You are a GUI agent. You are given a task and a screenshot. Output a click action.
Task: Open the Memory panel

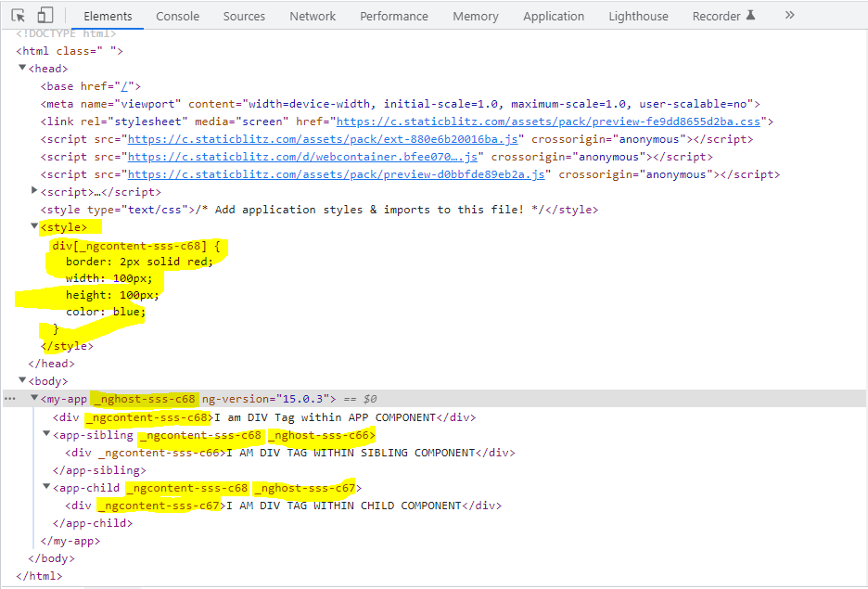(x=476, y=16)
